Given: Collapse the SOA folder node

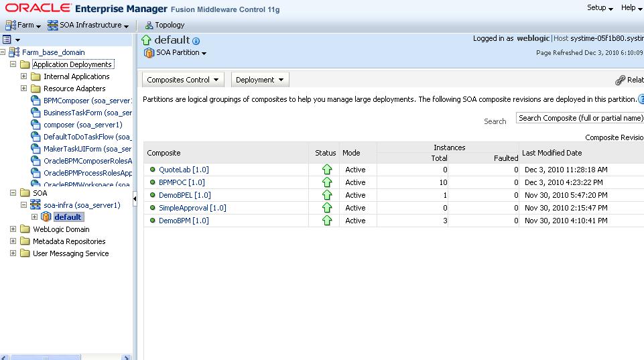Looking at the screenshot, I should 13,192.
